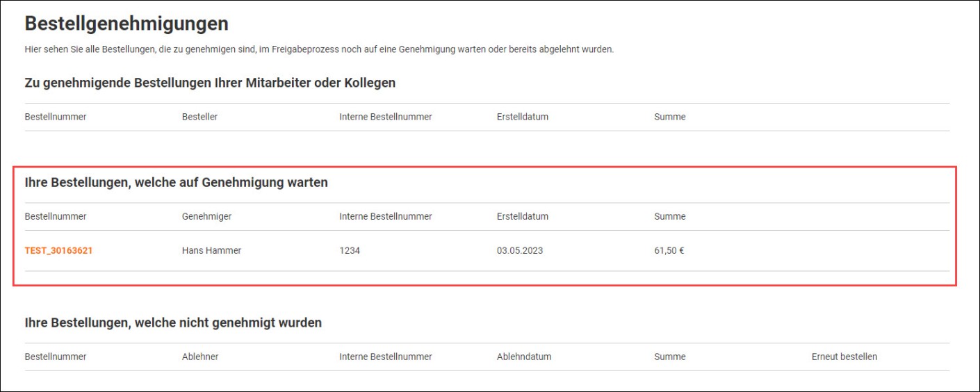Click the Besteller column header

(199, 117)
